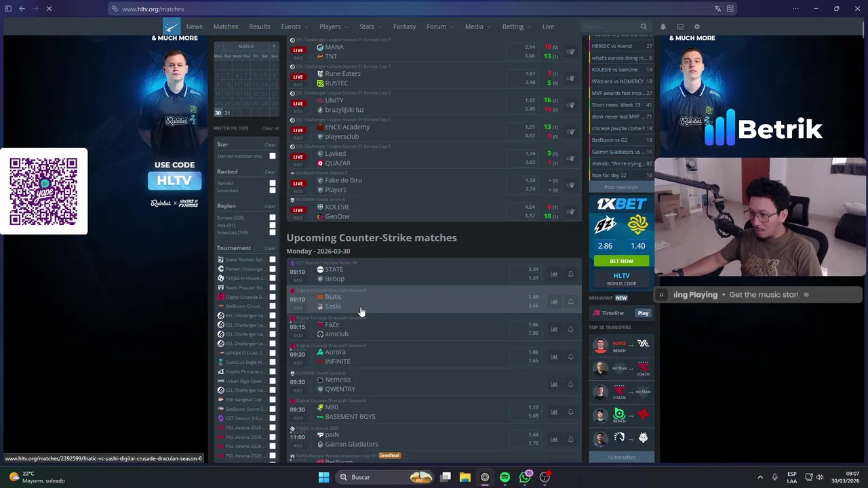
Task: Enable notification bell for FaZe vs aimclub
Action: tap(570, 329)
